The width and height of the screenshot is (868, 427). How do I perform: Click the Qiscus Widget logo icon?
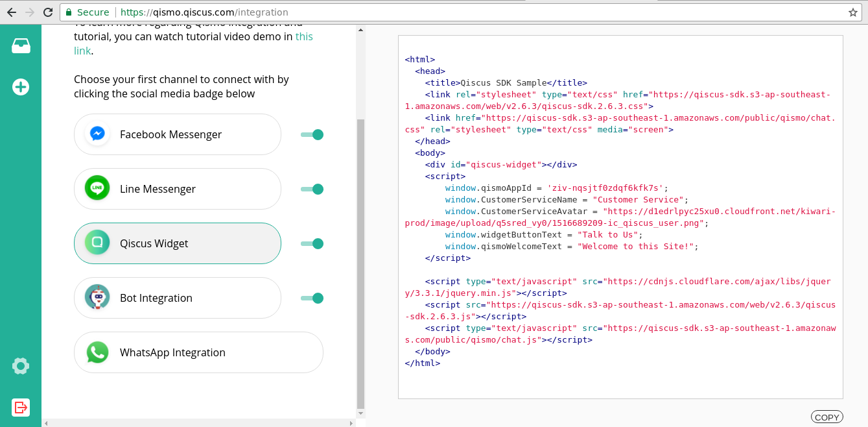(97, 243)
